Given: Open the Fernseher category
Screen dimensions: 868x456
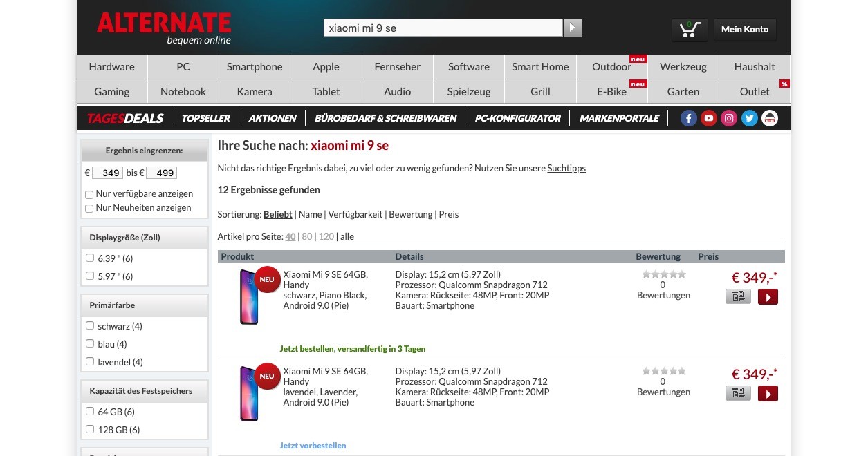Looking at the screenshot, I should coord(398,67).
